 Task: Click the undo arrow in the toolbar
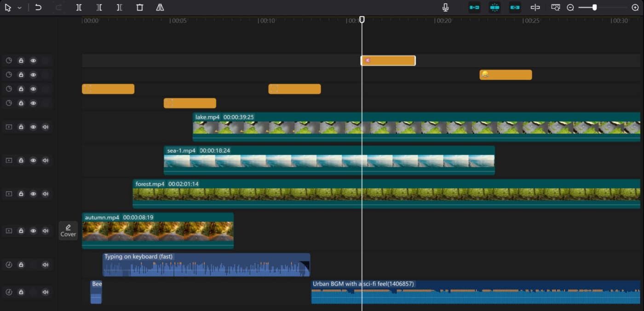(x=38, y=7)
